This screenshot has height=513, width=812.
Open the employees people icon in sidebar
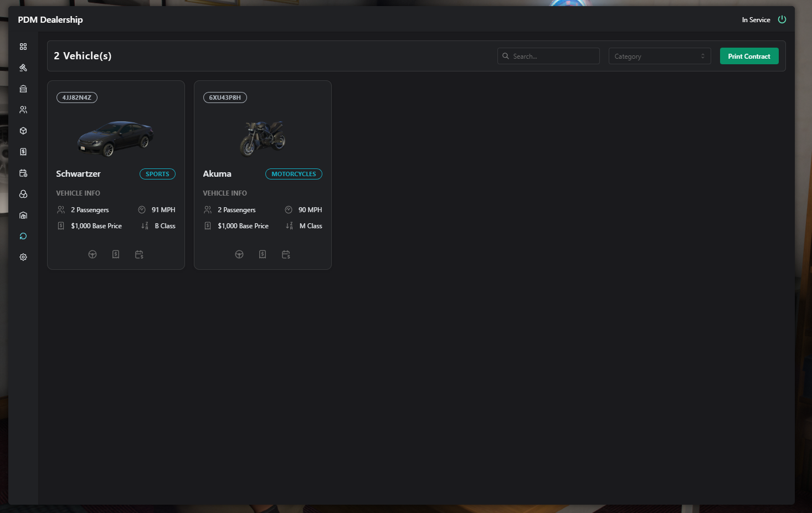(x=23, y=110)
